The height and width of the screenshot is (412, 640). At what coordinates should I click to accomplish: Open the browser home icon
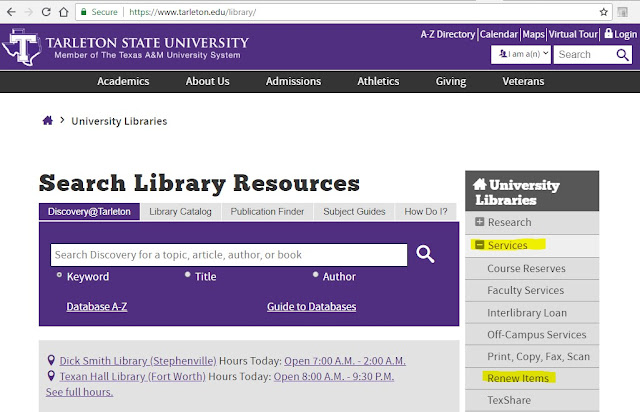(x=64, y=12)
